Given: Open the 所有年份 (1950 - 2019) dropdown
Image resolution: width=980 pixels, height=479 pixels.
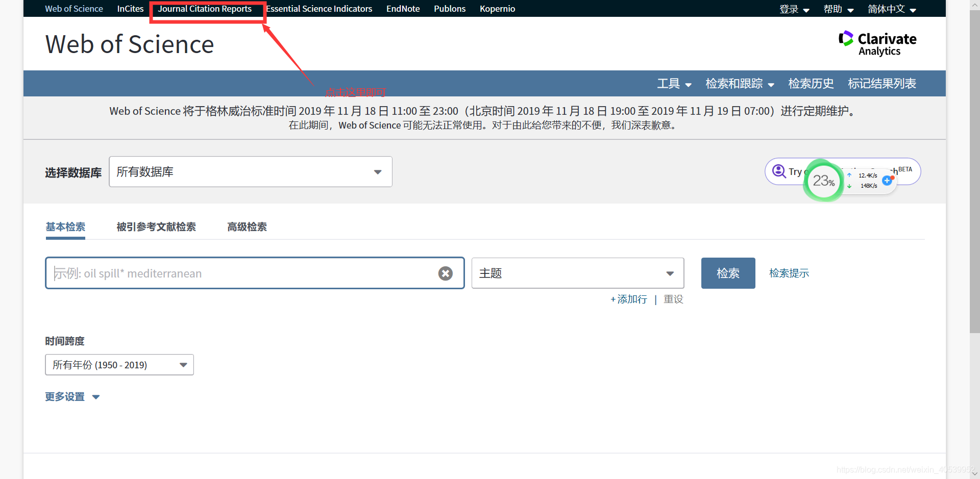Looking at the screenshot, I should click(119, 365).
